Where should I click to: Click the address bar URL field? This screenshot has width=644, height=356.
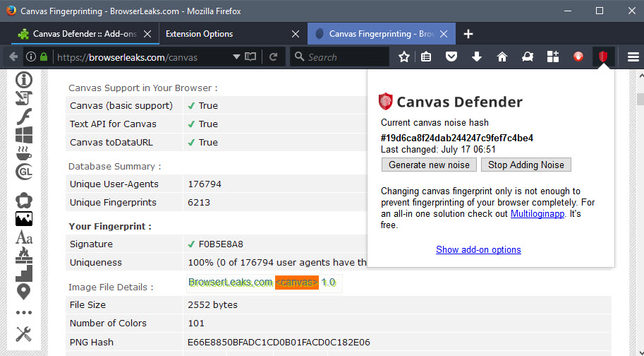pos(142,57)
